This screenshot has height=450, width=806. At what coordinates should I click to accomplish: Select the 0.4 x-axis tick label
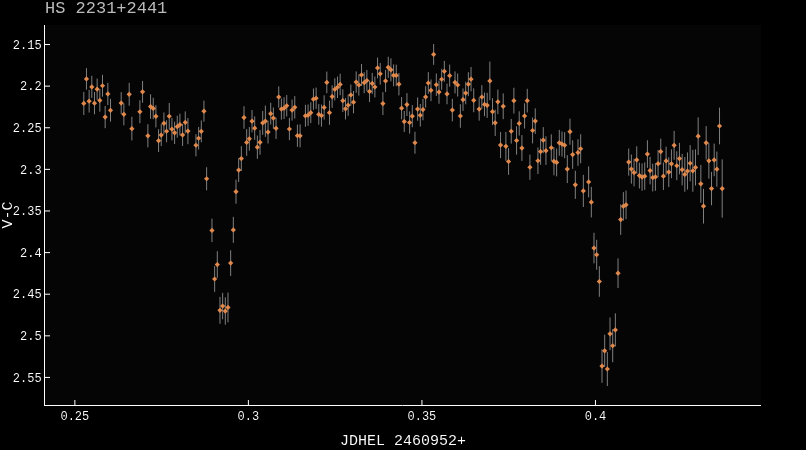595,416
